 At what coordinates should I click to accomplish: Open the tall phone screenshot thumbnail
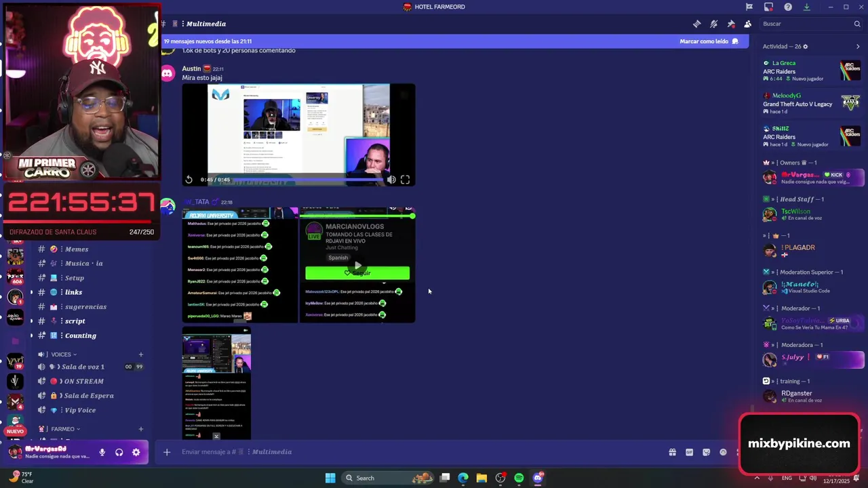coord(216,384)
